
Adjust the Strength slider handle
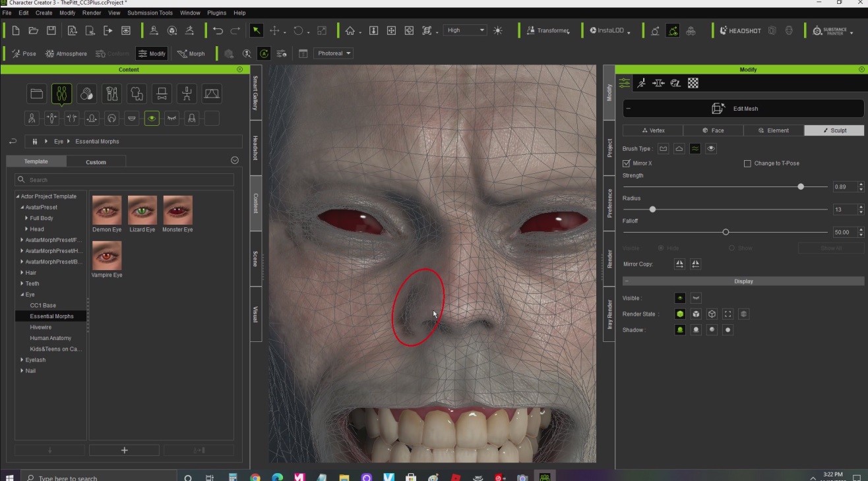[x=801, y=186]
